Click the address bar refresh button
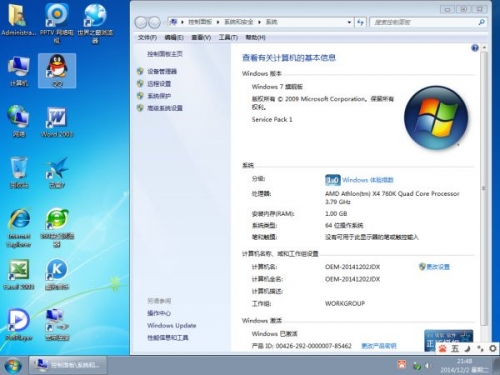This screenshot has width=500, height=375. pos(360,22)
